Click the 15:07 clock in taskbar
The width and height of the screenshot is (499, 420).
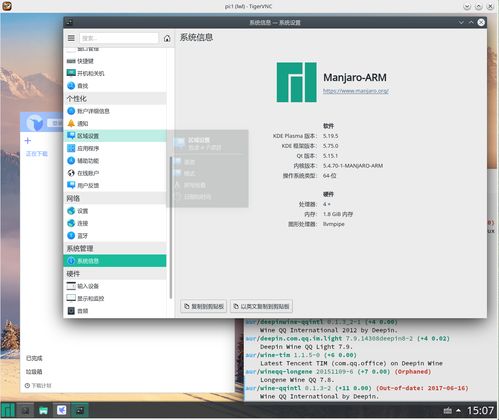click(480, 411)
